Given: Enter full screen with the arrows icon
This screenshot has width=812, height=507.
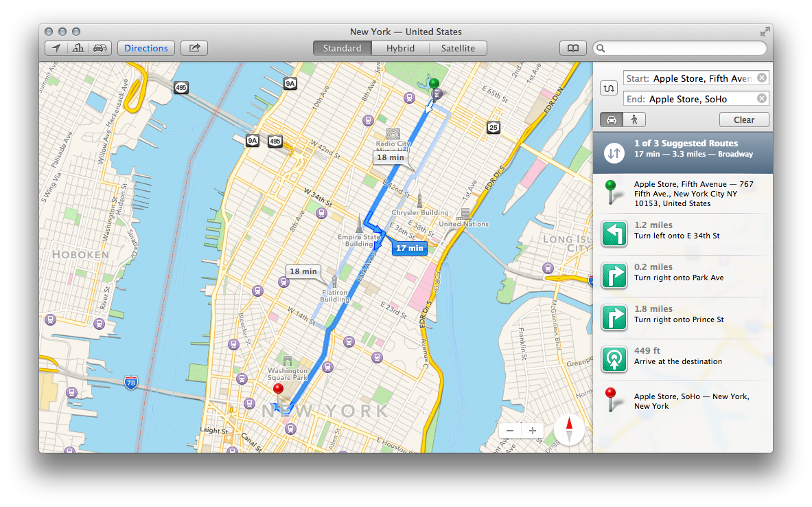Looking at the screenshot, I should pos(765,32).
